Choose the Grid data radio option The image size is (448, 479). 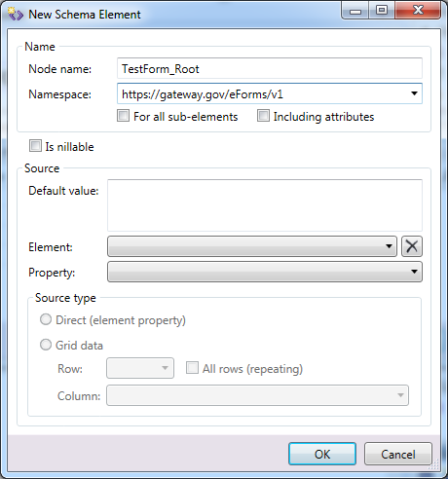click(x=46, y=345)
